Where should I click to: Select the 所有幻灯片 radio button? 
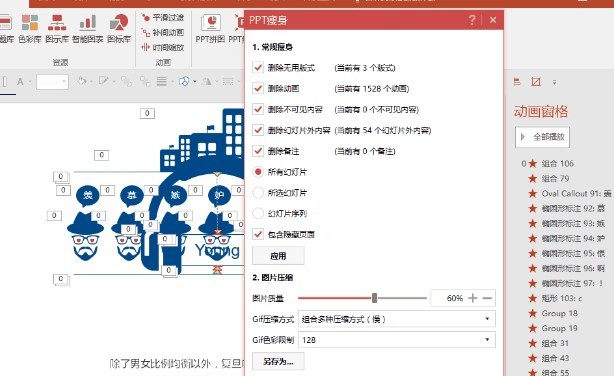[x=258, y=172]
